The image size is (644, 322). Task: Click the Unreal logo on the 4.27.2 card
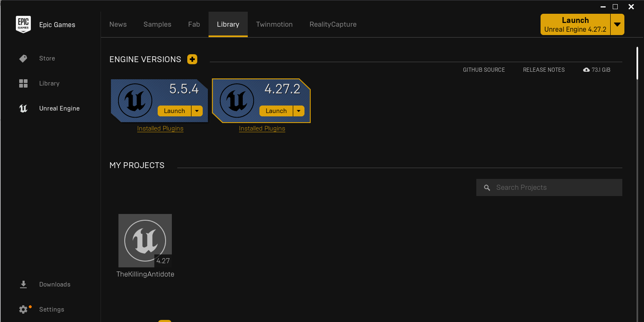237,101
